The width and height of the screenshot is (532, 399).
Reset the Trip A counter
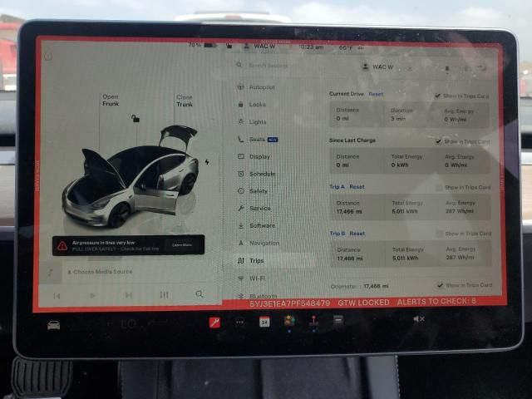[x=357, y=187]
